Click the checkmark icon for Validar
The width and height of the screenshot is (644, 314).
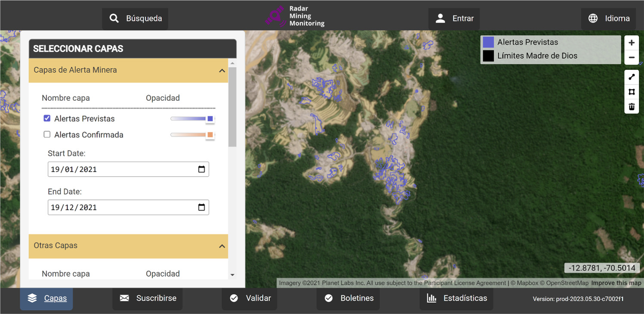[234, 298]
